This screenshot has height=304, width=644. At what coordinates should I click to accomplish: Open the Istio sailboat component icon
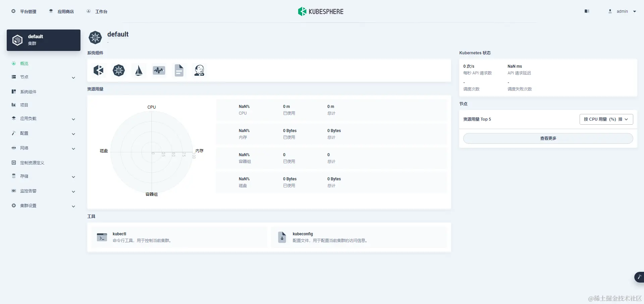[x=139, y=70]
